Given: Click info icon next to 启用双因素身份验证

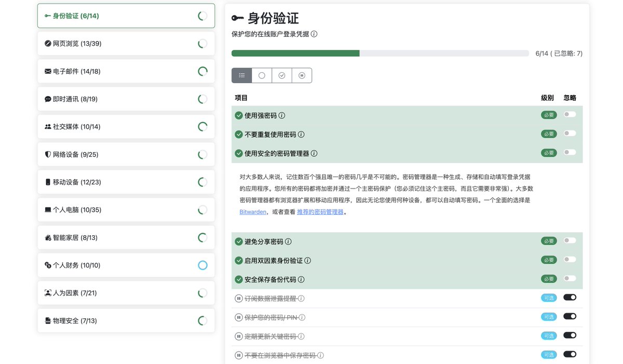Looking at the screenshot, I should point(308,261).
